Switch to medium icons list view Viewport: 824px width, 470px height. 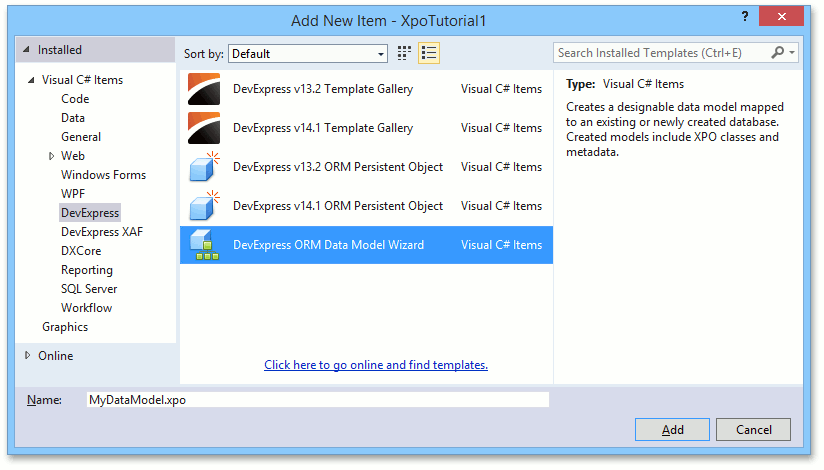[x=429, y=53]
